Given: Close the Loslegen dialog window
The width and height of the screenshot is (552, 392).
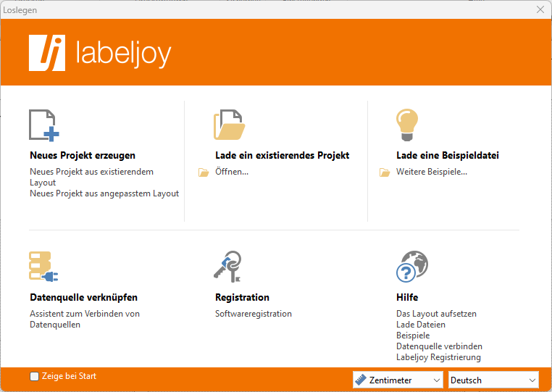Looking at the screenshot, I should coord(540,9).
